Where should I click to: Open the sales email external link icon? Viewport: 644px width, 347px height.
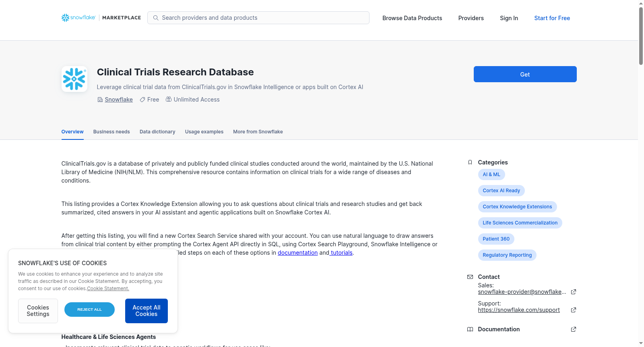(574, 292)
